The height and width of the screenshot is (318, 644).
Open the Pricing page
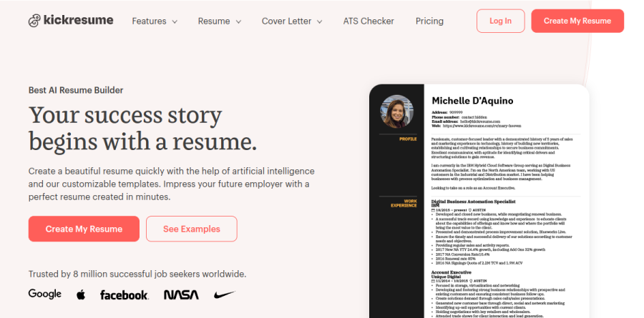[429, 21]
